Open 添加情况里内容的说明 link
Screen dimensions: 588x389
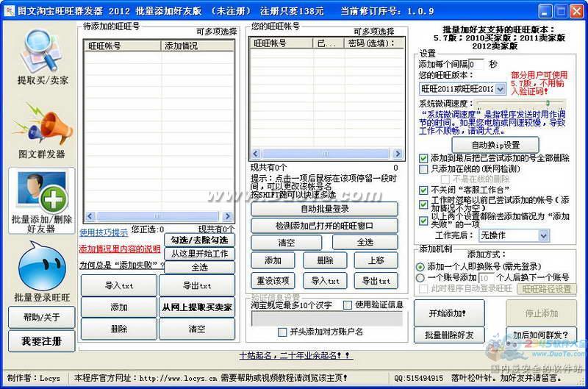(120, 249)
